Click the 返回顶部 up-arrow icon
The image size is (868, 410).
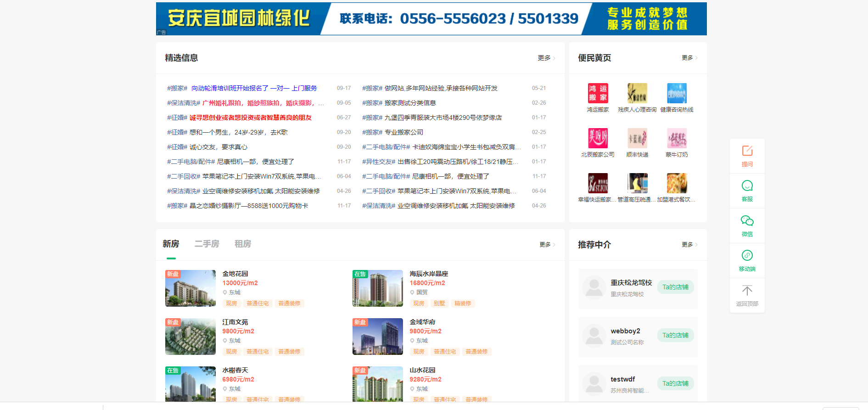tap(747, 291)
